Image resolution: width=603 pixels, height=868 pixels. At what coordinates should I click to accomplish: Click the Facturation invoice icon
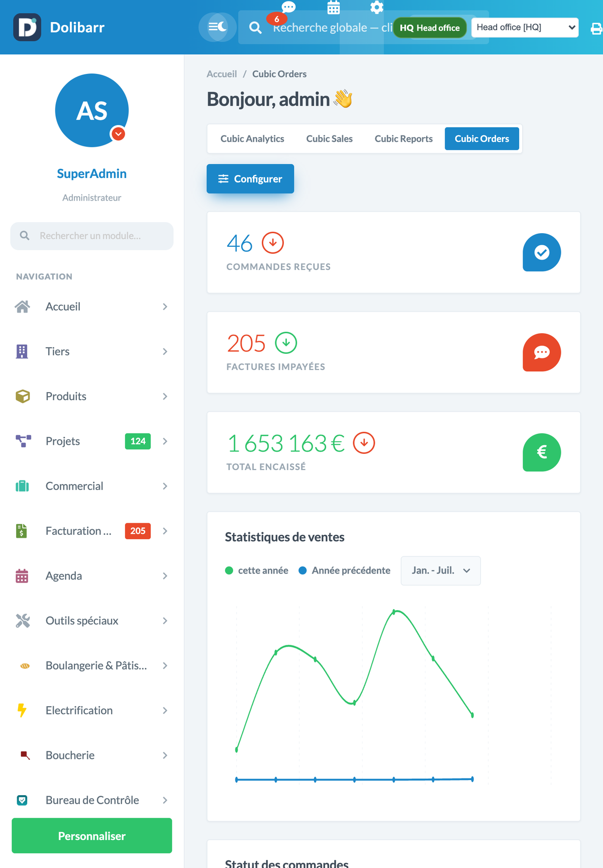tap(22, 531)
